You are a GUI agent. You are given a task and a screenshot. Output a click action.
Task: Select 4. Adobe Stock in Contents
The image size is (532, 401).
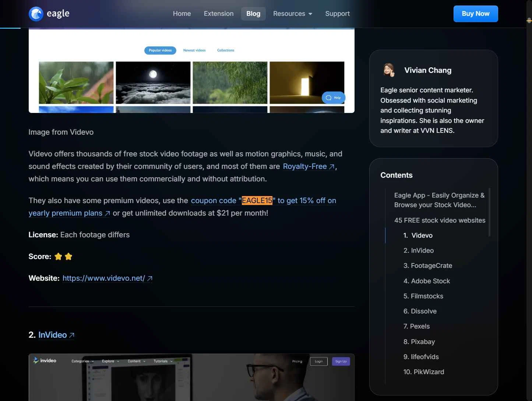point(427,281)
